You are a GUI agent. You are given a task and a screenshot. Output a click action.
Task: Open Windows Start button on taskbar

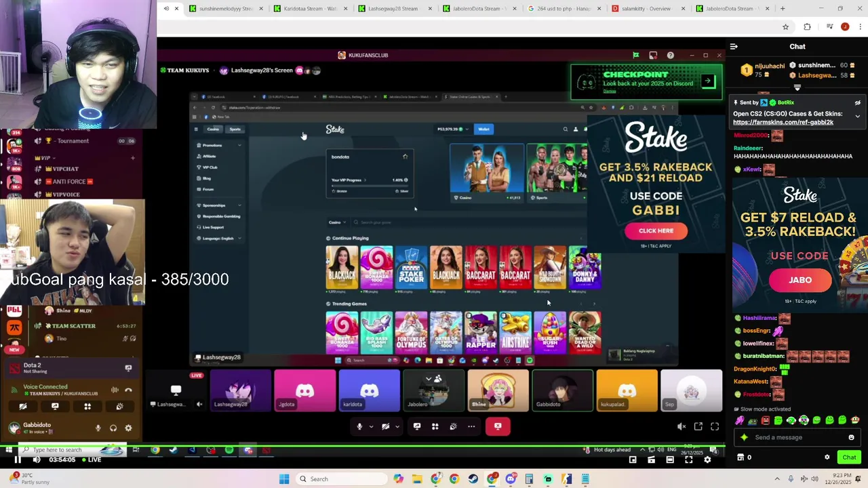coord(284,479)
